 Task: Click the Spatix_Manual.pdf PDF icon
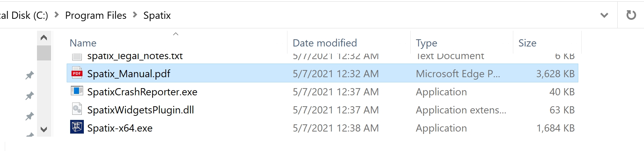point(77,73)
